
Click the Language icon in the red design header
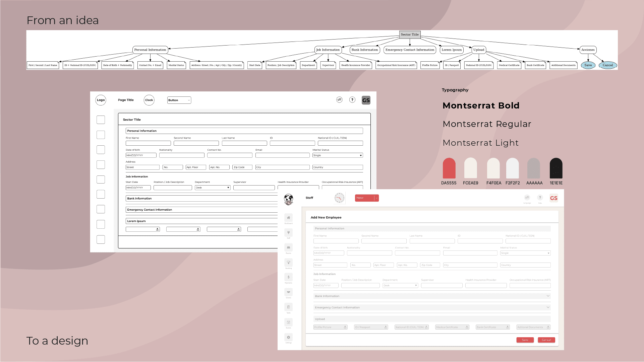coord(527,198)
